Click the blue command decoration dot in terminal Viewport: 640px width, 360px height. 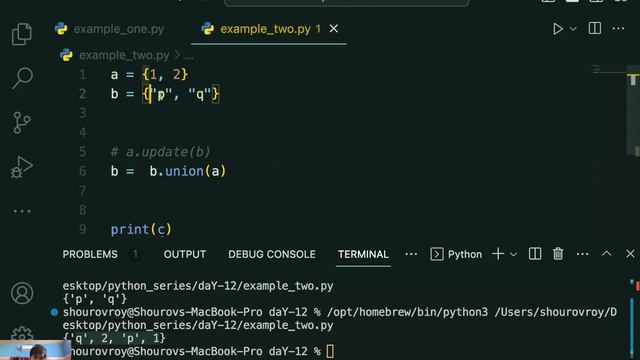pyautogui.click(x=54, y=312)
